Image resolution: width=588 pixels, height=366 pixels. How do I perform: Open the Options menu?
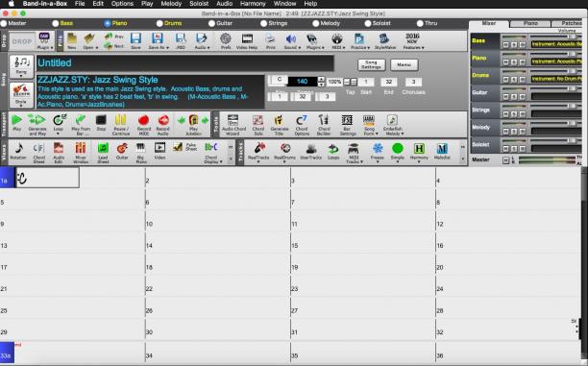click(122, 4)
